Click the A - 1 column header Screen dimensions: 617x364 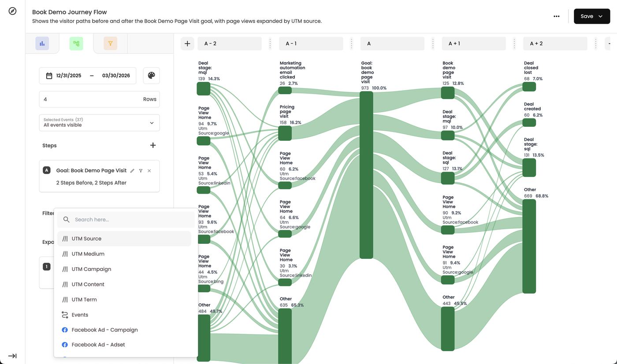[x=311, y=44]
